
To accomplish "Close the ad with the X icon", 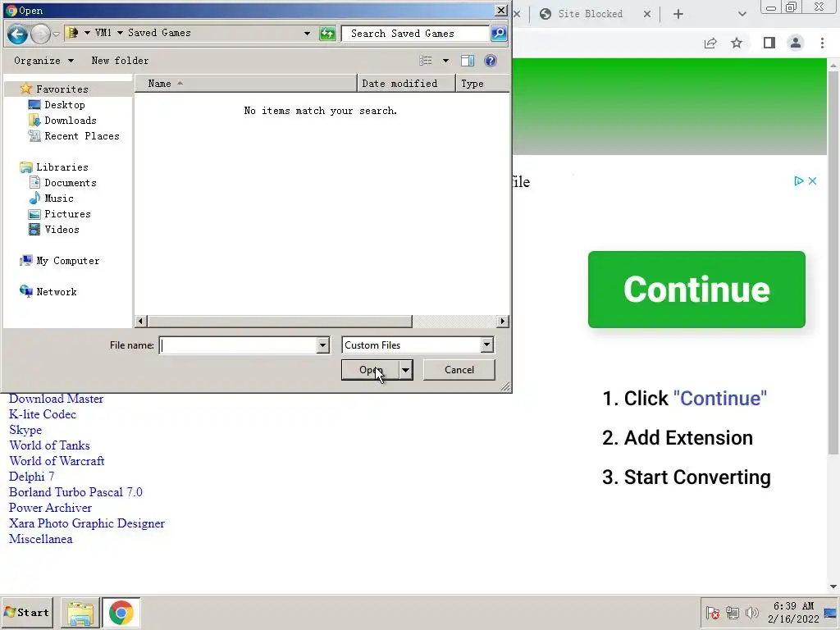I will pyautogui.click(x=813, y=181).
